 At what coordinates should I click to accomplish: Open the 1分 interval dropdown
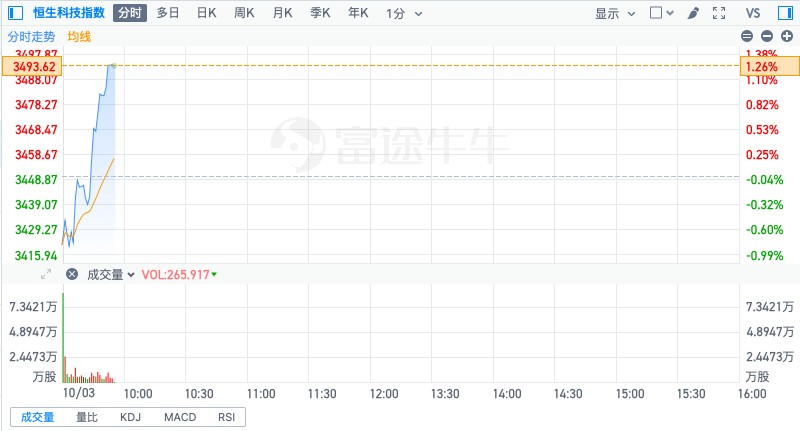403,13
